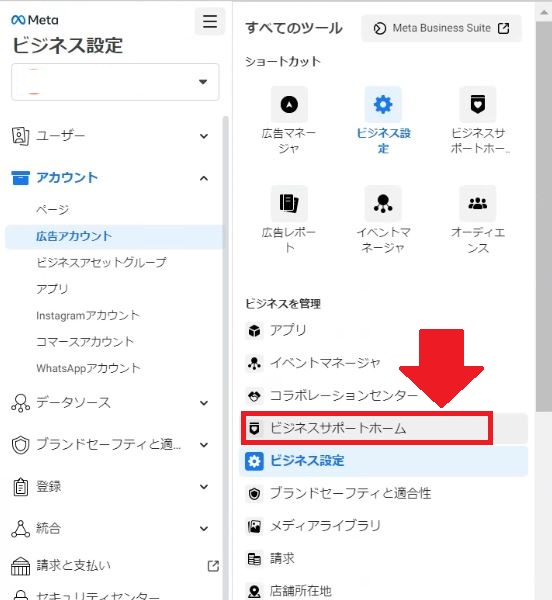The width and height of the screenshot is (552, 600).
Task: Click the blue ビジネス設定 gear icon
Action: click(x=254, y=461)
